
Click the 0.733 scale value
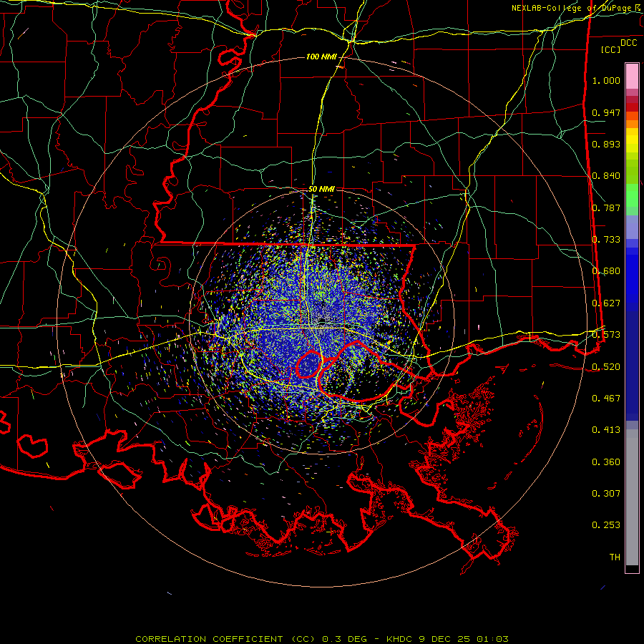click(x=606, y=240)
